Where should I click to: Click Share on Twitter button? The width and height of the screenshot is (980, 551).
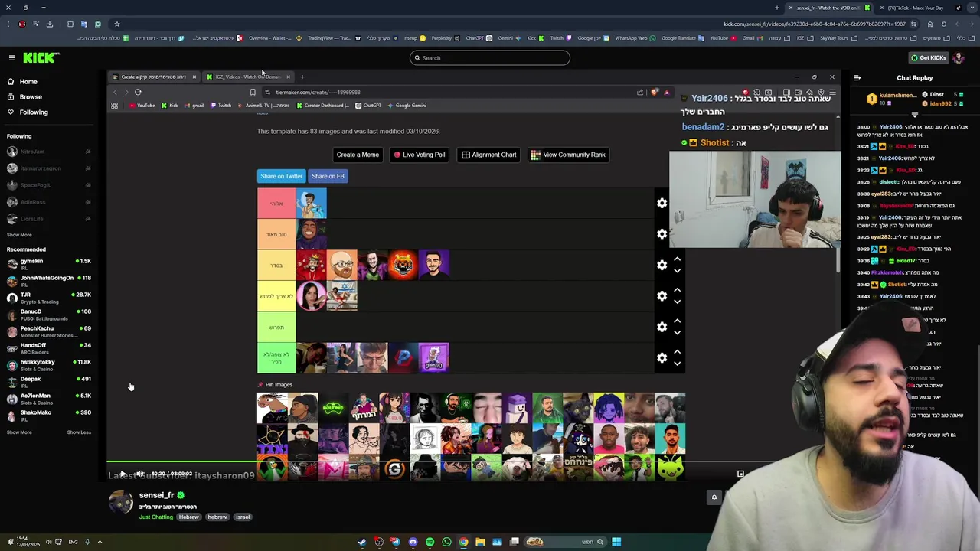(x=281, y=176)
